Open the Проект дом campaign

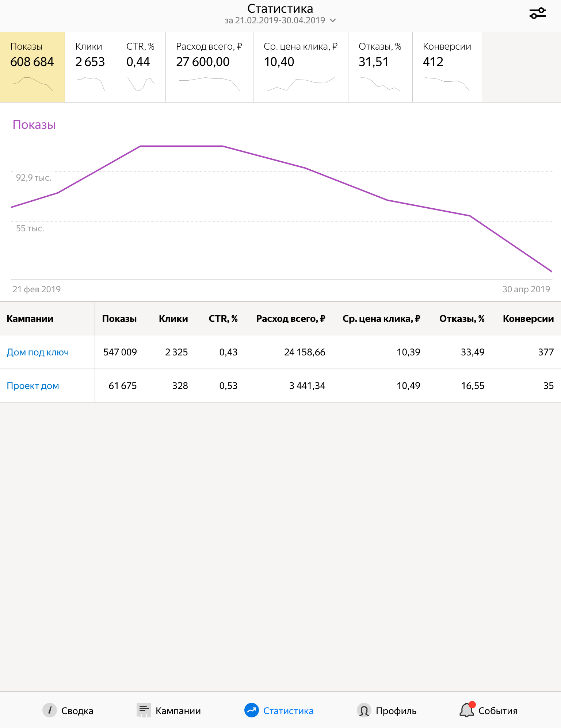(x=33, y=386)
